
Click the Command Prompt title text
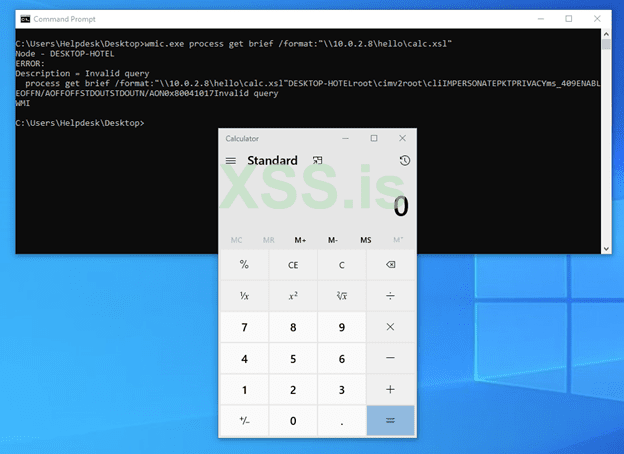click(64, 19)
